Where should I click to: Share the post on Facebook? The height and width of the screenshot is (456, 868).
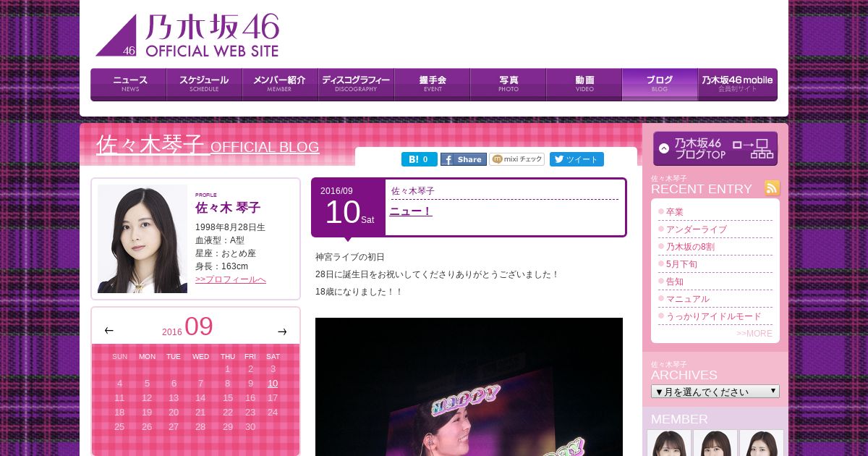[x=464, y=159]
